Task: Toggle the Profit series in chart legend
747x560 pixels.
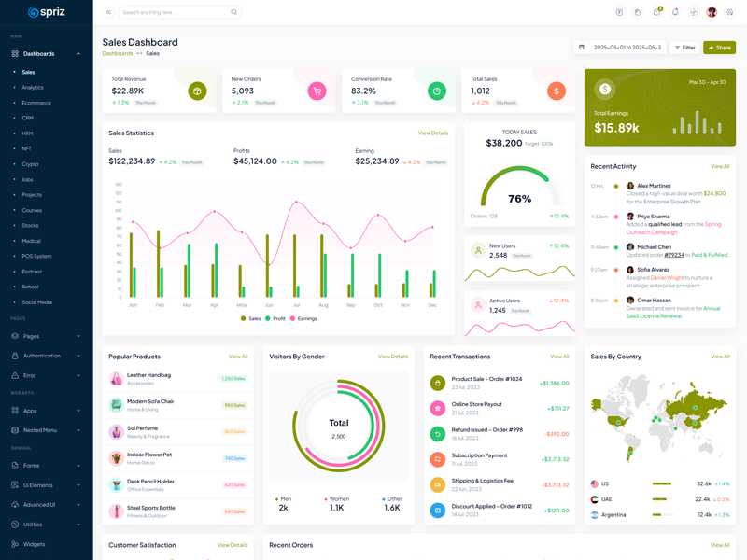Action: point(275,318)
